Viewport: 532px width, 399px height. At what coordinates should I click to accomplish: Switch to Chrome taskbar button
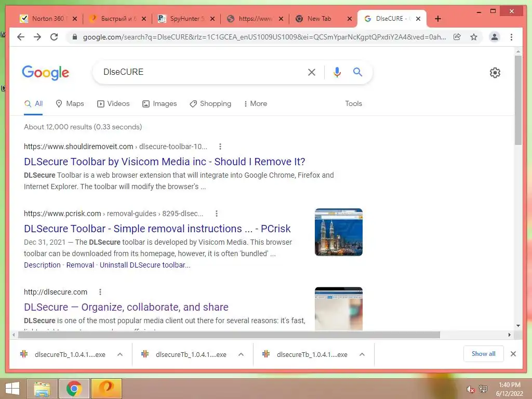pos(74,389)
